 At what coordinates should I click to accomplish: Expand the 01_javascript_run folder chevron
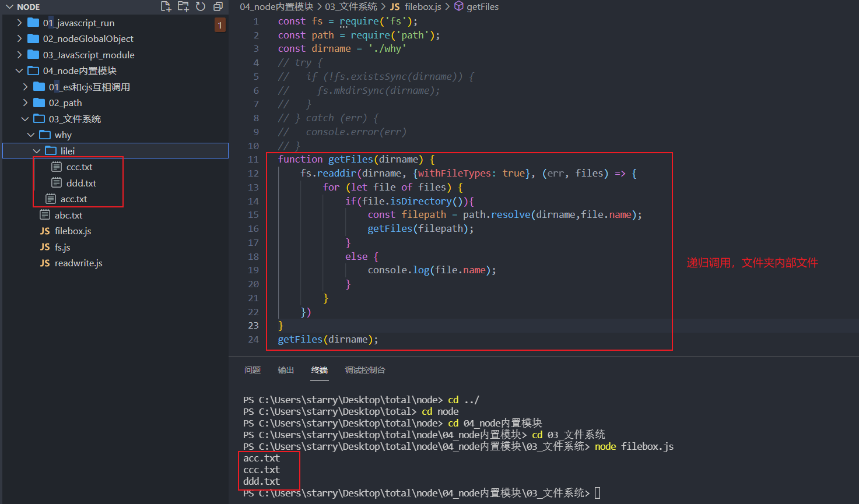(19, 23)
